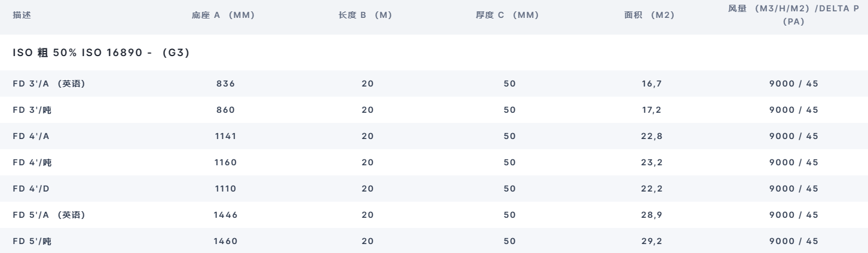Select the FD 3'/A (英语) row label
The width and height of the screenshot is (868, 253).
(49, 84)
